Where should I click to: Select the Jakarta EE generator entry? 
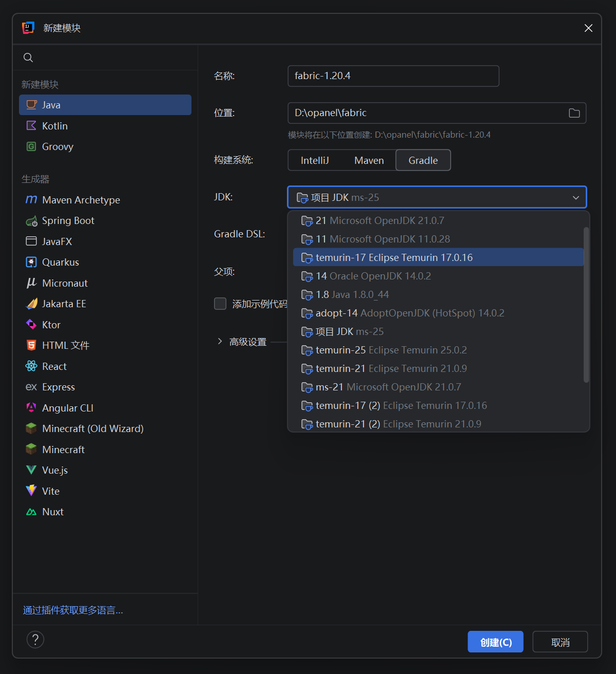[x=105, y=304]
